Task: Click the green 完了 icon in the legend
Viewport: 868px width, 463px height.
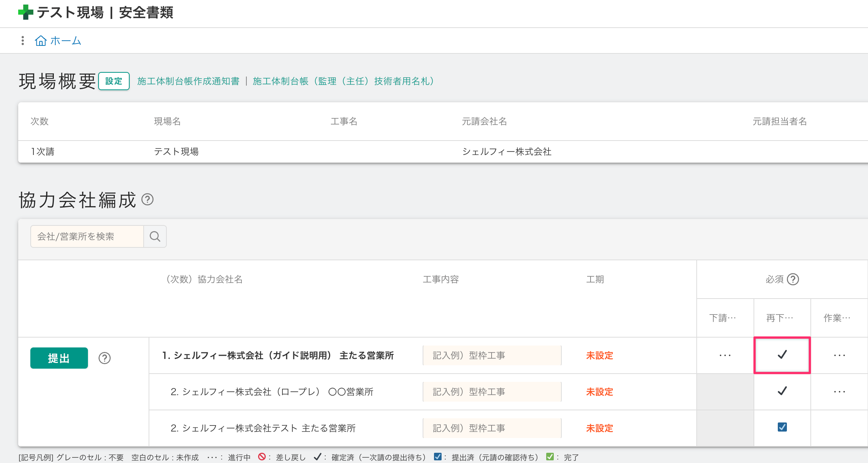Action: click(549, 457)
